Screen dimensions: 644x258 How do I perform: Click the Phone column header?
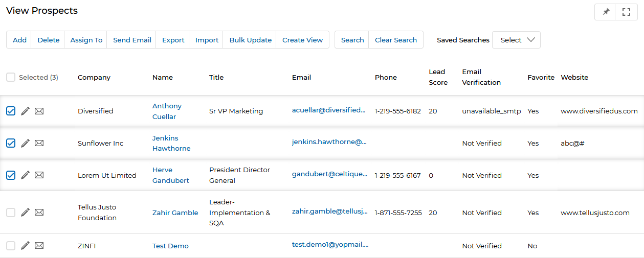tap(386, 77)
